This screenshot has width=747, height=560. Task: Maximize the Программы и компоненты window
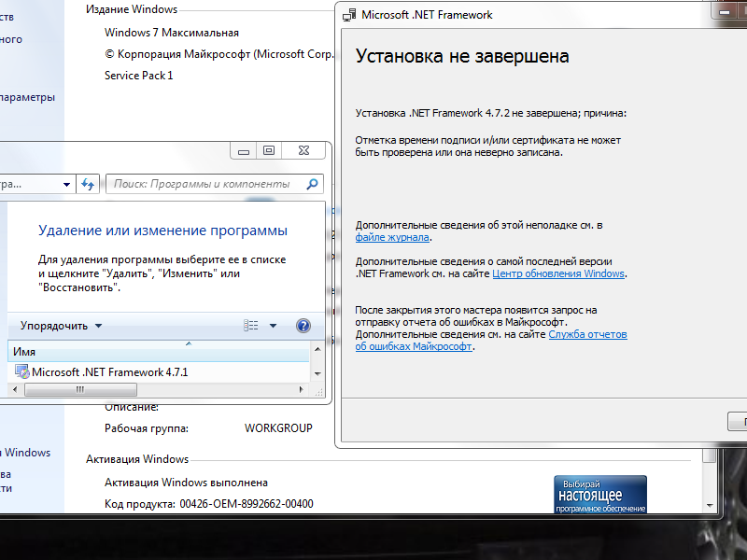(269, 151)
